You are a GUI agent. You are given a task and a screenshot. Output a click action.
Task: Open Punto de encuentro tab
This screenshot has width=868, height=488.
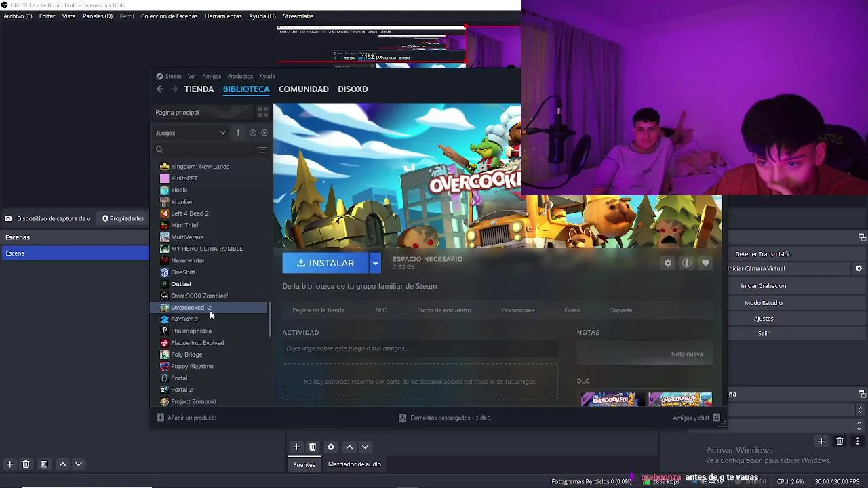444,310
